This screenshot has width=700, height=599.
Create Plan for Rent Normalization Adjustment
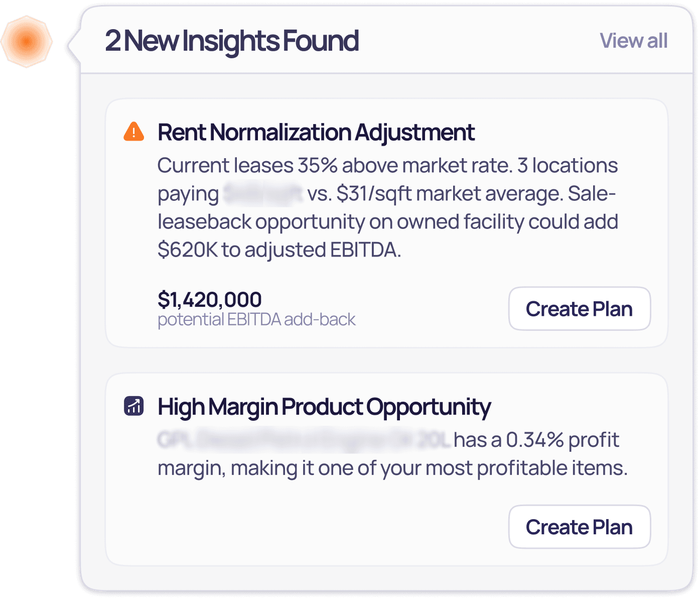(580, 309)
